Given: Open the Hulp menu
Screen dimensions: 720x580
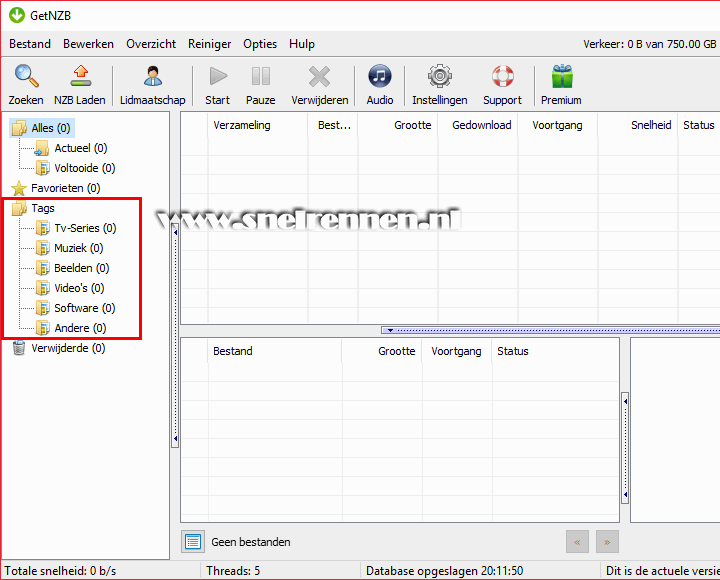Looking at the screenshot, I should 302,44.
